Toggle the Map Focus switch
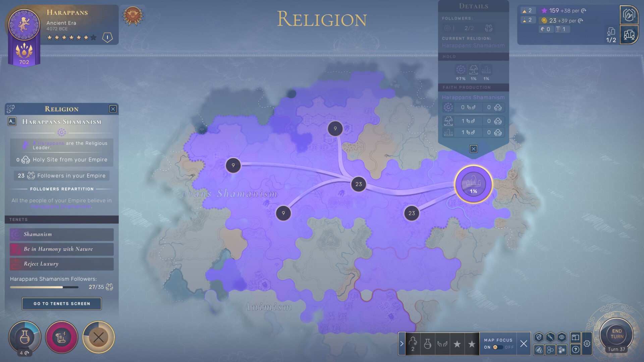This screenshot has height=362, width=644. 498,347
